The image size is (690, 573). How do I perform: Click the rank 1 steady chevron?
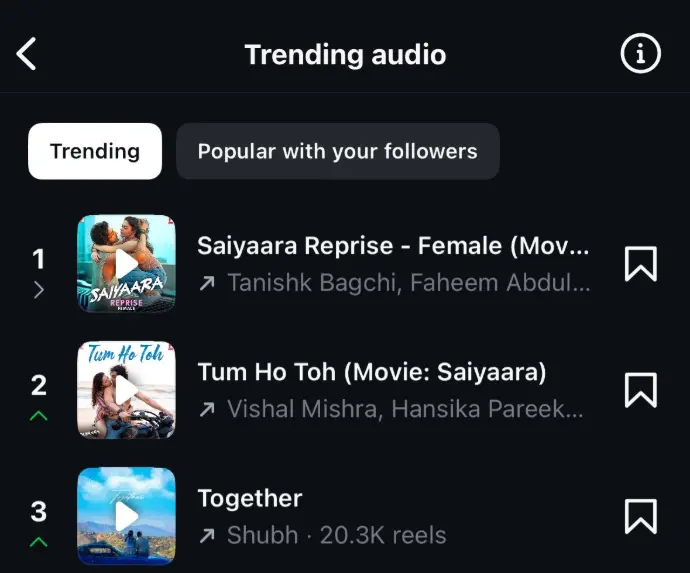[x=39, y=290]
